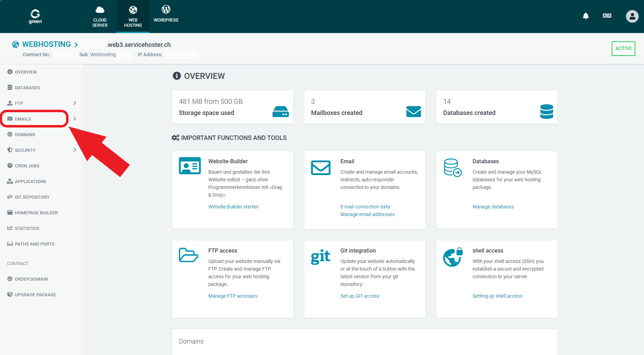The height and width of the screenshot is (355, 644).
Task: Open the user account avatar
Action: (x=632, y=16)
